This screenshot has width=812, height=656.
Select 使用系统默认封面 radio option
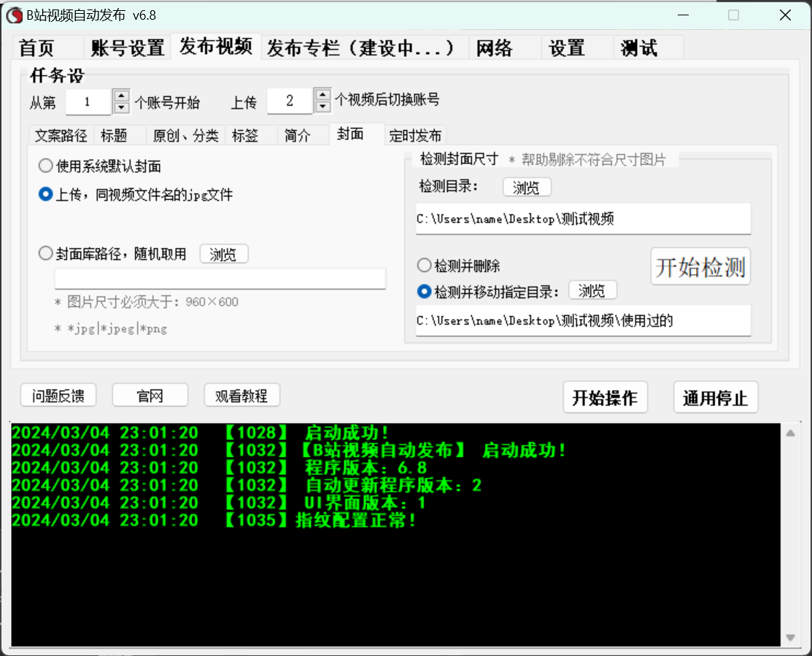(99, 166)
